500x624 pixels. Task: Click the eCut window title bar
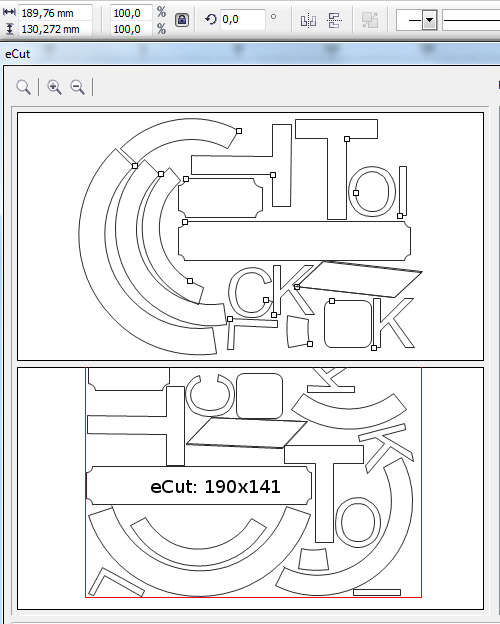click(250, 54)
